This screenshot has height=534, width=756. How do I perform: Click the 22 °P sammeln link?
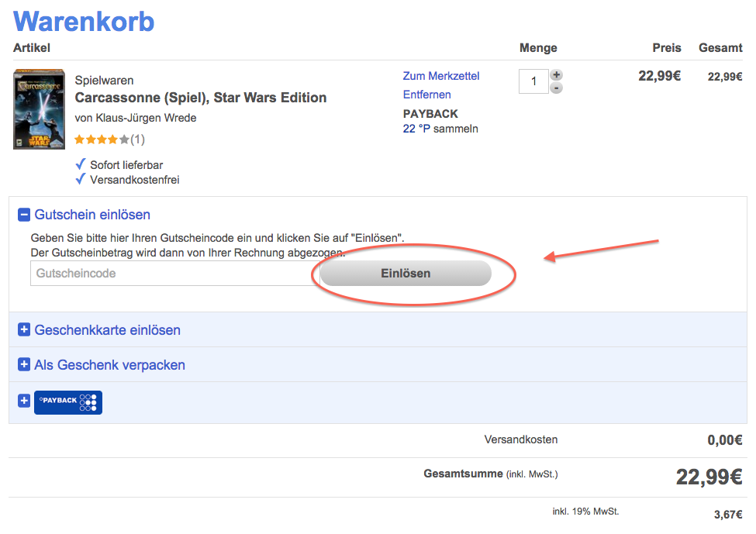(440, 129)
